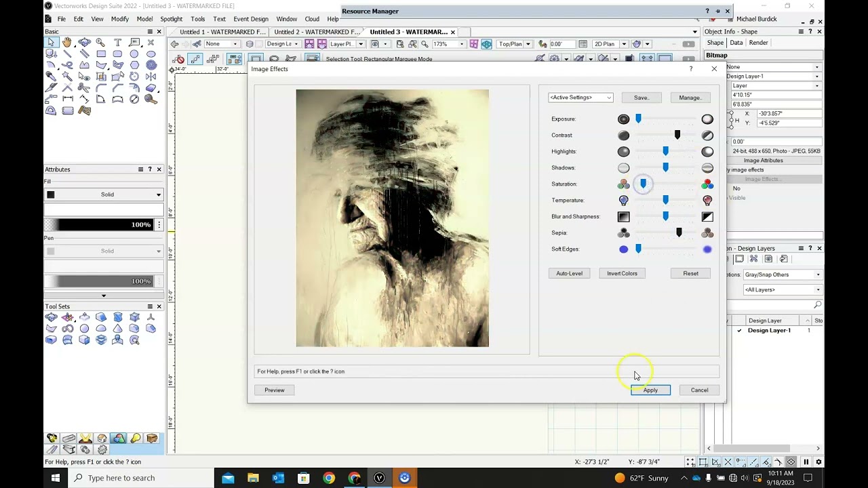Screen dimensions: 868x488
Task: Select the Fillet tool
Action: [100, 87]
